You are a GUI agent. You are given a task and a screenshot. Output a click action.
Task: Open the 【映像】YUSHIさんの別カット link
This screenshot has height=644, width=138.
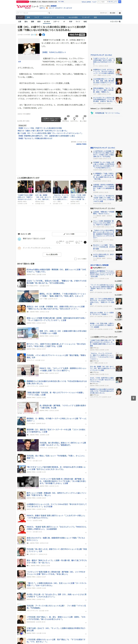click(x=54, y=52)
